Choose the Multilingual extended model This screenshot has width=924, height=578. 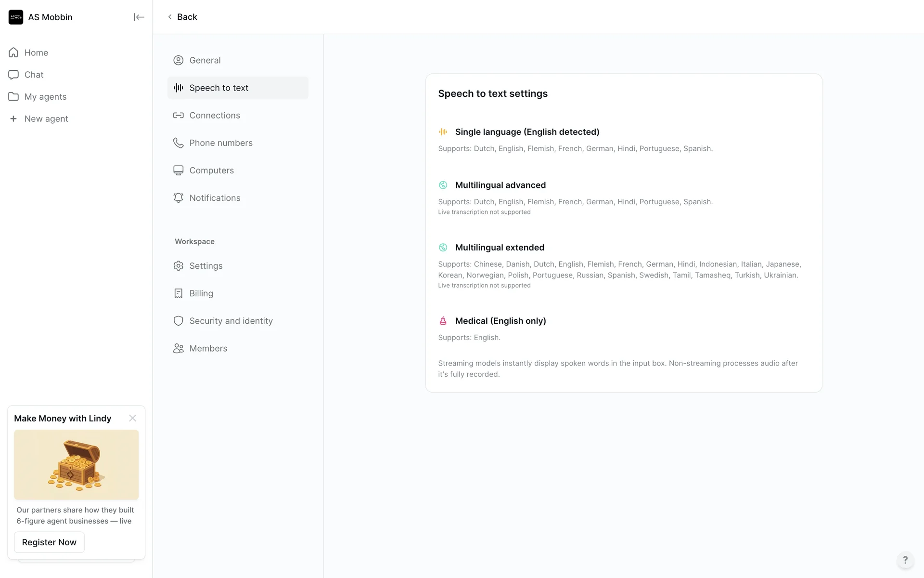tap(500, 248)
